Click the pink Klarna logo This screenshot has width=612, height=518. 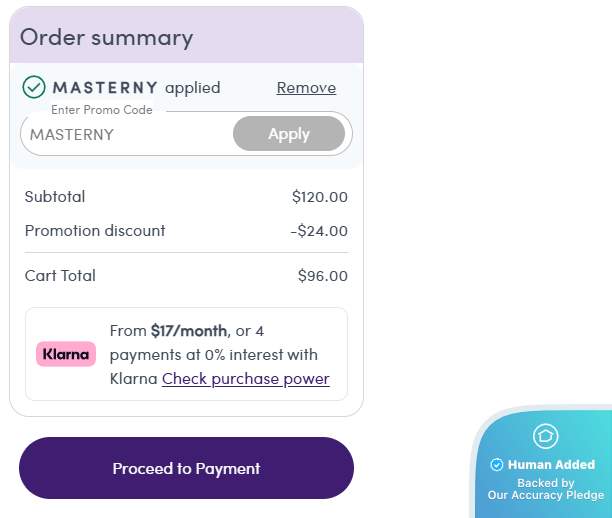[66, 354]
